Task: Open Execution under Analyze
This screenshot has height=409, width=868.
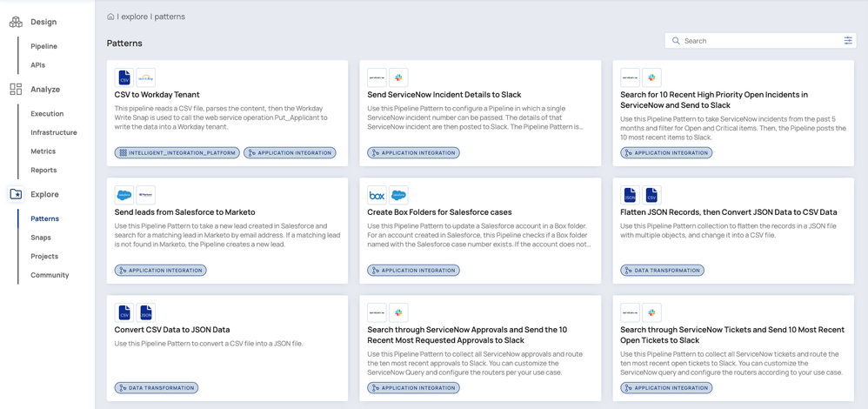Action: (47, 114)
